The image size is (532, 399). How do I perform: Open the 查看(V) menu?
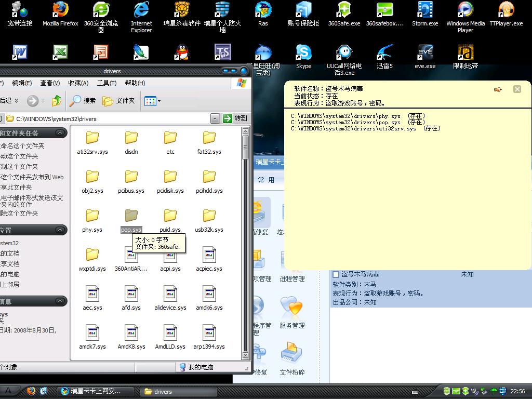[50, 83]
